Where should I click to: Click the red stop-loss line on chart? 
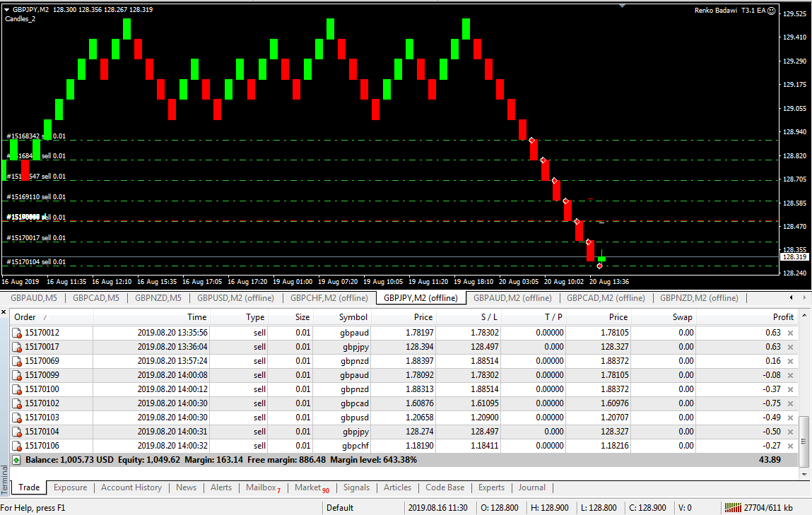click(424, 222)
